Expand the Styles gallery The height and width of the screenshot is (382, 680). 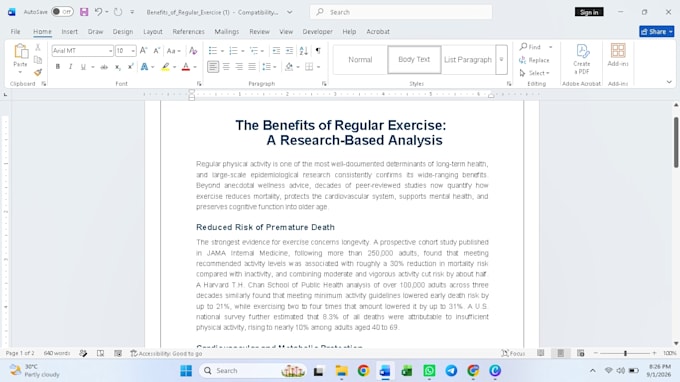(x=501, y=60)
